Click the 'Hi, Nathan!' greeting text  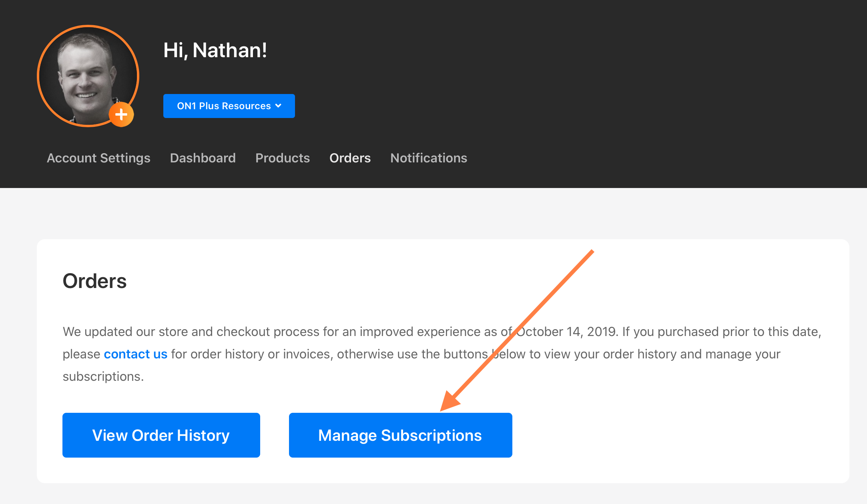coord(215,50)
